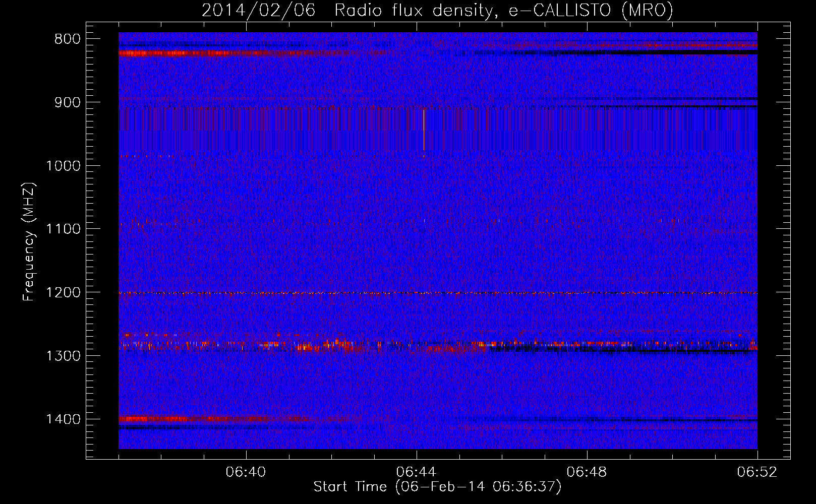Image resolution: width=816 pixels, height=504 pixels.
Task: Select the 1000 frequency tick label
Action: (x=63, y=166)
